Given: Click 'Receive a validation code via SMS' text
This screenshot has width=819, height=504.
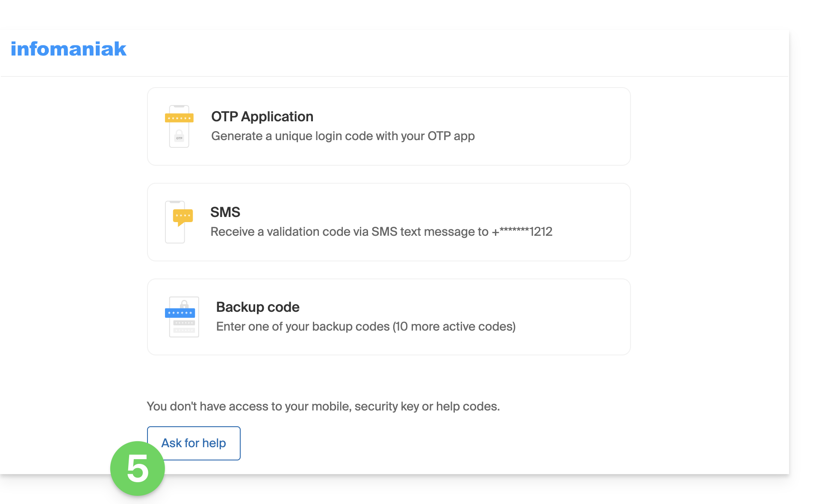Looking at the screenshot, I should point(381,231).
